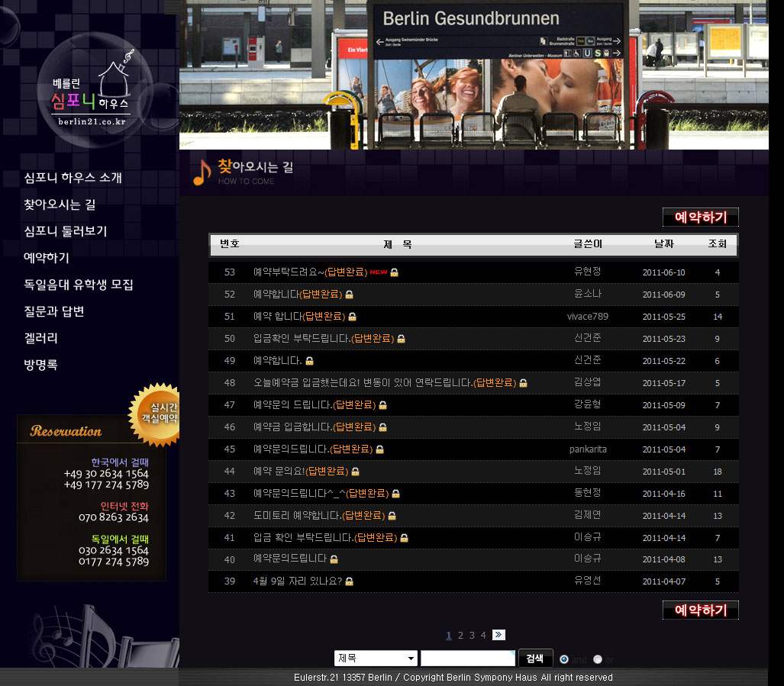Open 독일음대 유학생 모집 menu item
The height and width of the screenshot is (686, 784).
click(79, 285)
